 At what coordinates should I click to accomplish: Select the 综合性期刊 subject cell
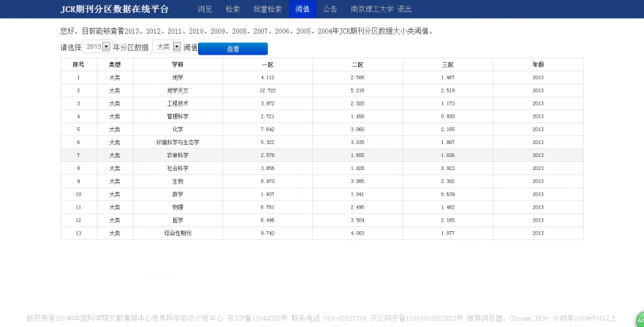point(177,234)
